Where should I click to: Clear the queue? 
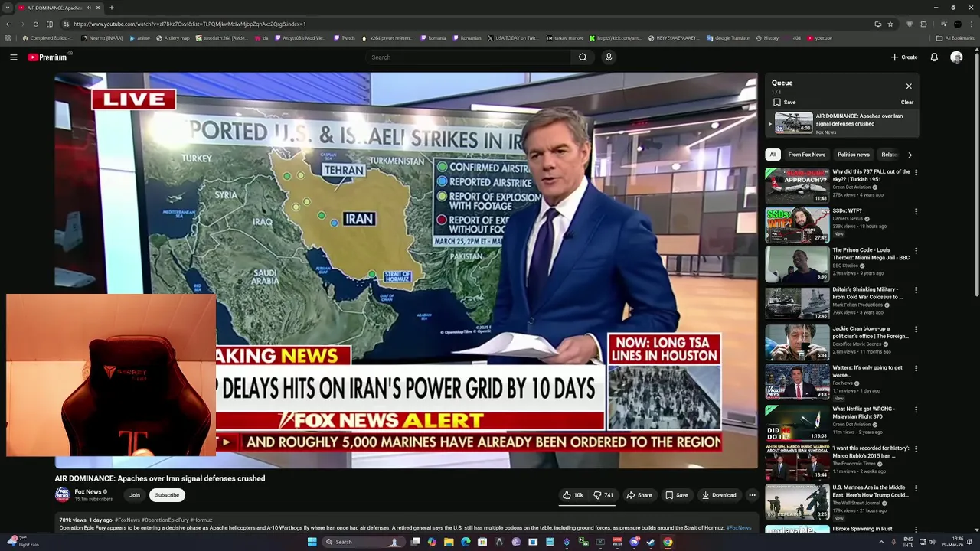(907, 102)
